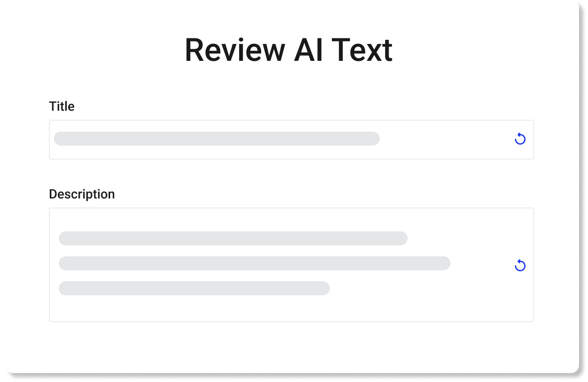Retry title generation with the refresh icon
588x382 pixels.
(520, 139)
